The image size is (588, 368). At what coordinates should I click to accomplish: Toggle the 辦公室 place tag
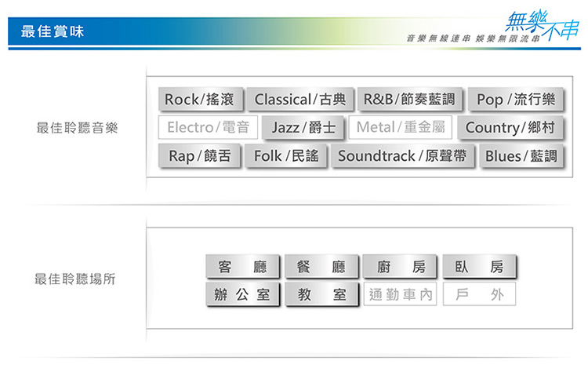pos(242,294)
